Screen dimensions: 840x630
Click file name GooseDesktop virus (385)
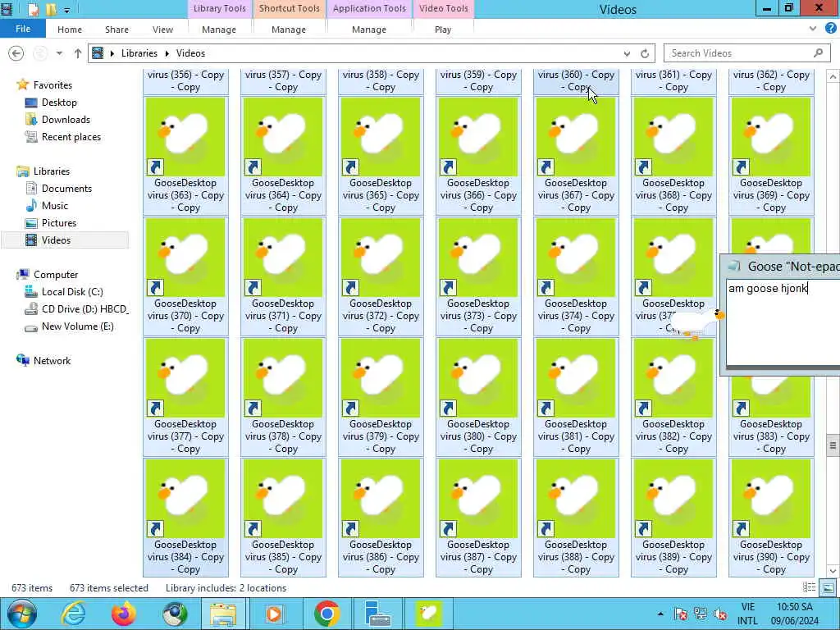[283, 557]
